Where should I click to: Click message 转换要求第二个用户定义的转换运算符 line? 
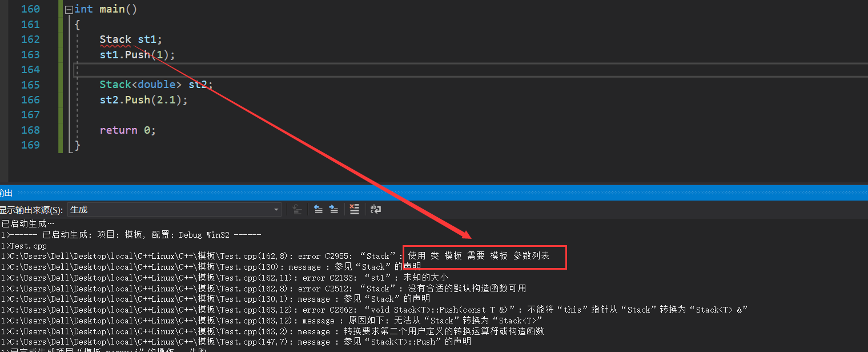point(272,331)
